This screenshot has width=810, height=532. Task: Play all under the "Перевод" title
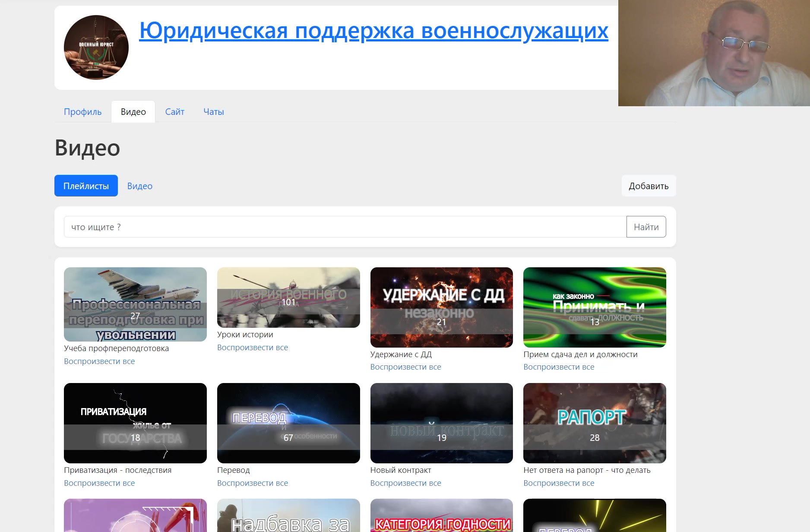(253, 483)
